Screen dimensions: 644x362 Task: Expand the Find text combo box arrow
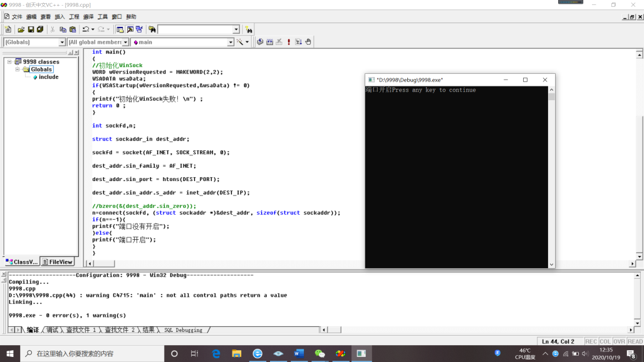[236, 29]
